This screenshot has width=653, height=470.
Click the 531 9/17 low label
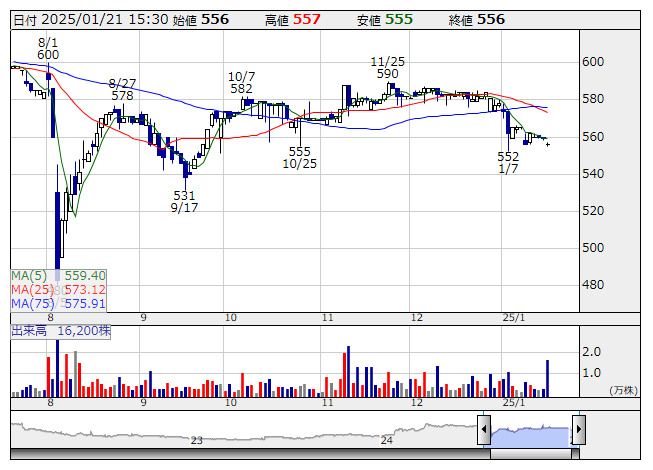click(184, 201)
